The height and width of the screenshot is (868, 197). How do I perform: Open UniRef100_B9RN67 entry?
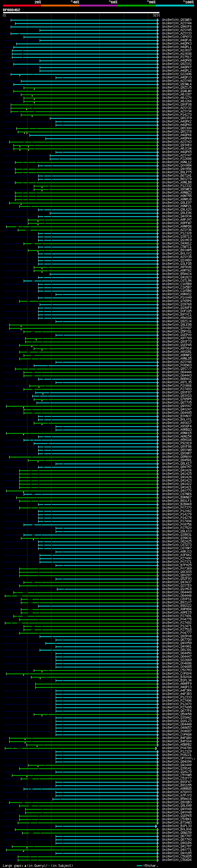(x=176, y=498)
